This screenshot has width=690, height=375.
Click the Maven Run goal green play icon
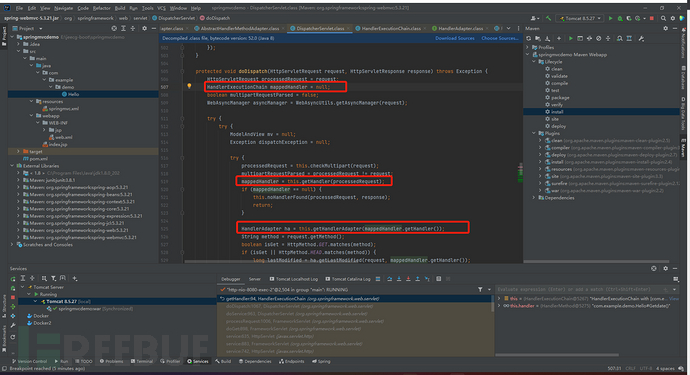tap(571, 39)
